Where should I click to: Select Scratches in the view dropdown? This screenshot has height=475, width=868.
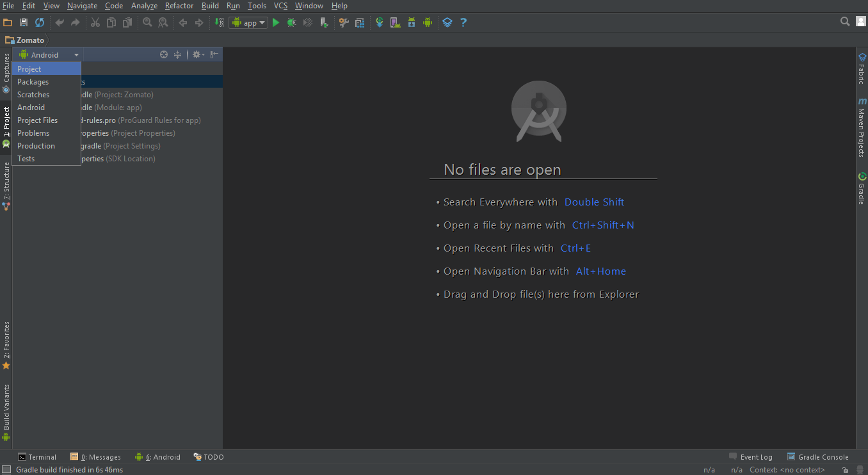tap(47, 95)
